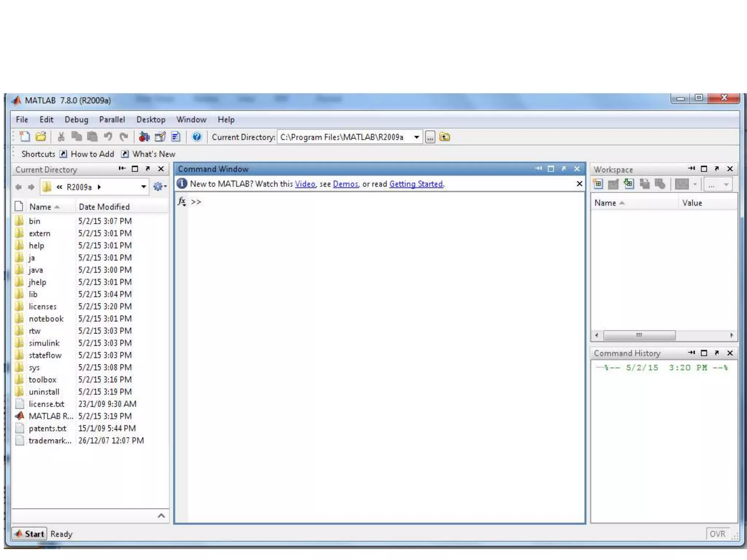Click the Open File folder icon

point(41,137)
